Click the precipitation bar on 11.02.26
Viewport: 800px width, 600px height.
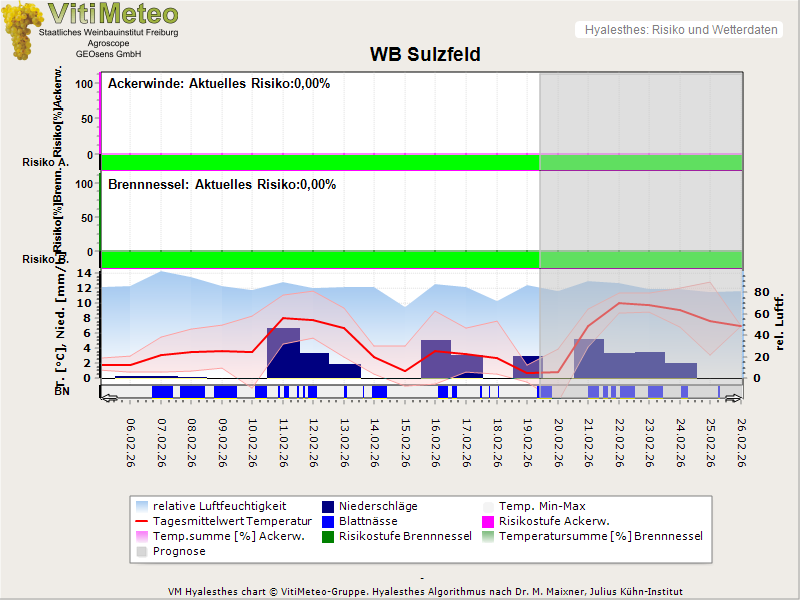click(x=283, y=352)
